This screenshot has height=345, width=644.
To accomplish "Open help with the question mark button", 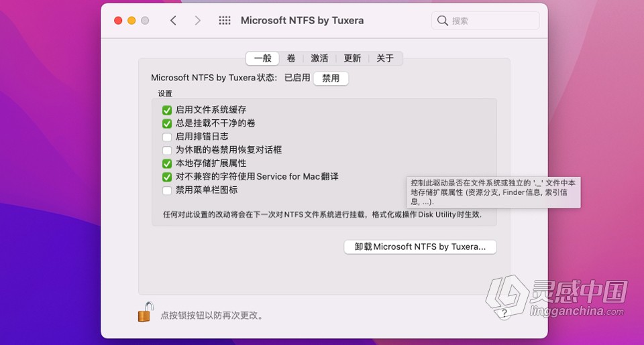I will [504, 314].
